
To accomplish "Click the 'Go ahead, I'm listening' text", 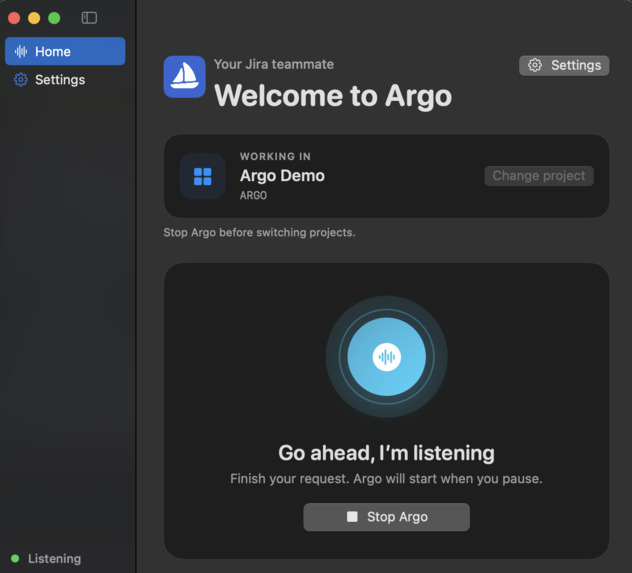I will pos(387,453).
